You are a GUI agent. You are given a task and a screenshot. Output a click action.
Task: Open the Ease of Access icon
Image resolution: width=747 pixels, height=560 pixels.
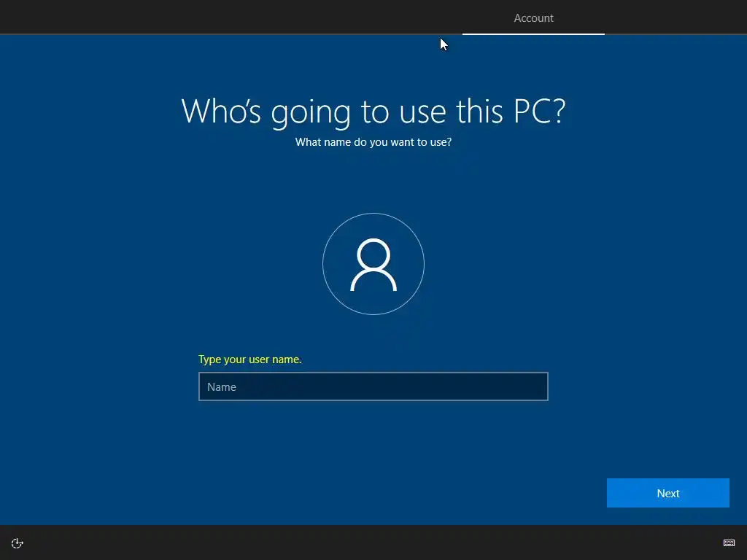(x=18, y=543)
